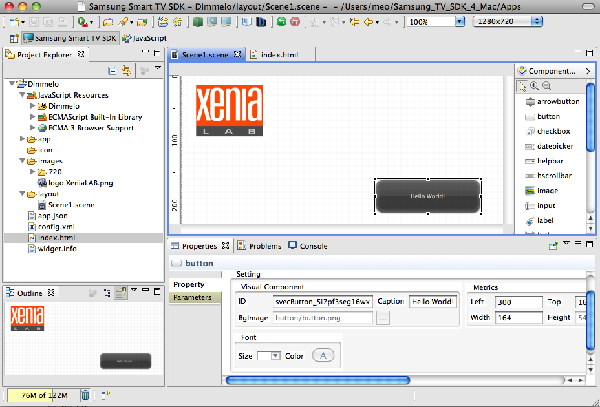Click the New file toolbar icon
Viewport: 600px width, 407px height.
(14, 22)
